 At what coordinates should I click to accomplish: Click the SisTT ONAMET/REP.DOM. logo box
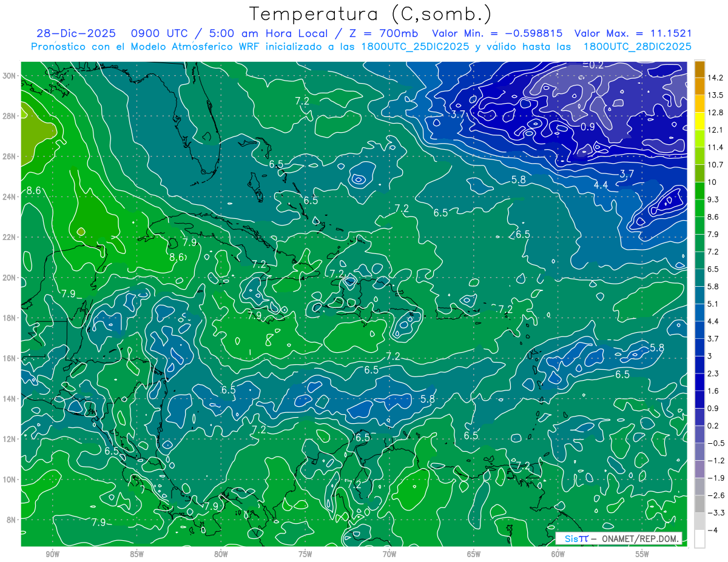point(619,538)
